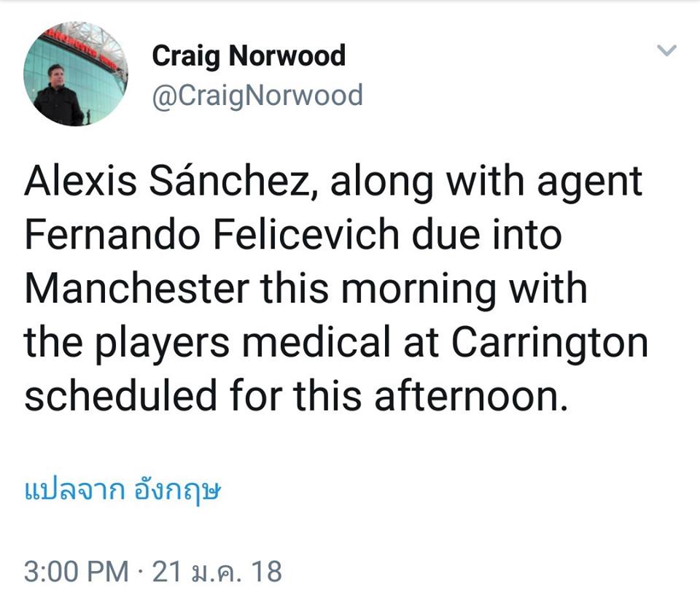The image size is (700, 612).
Task: Click Craig Norwood's profile picture
Action: pyautogui.click(x=75, y=74)
